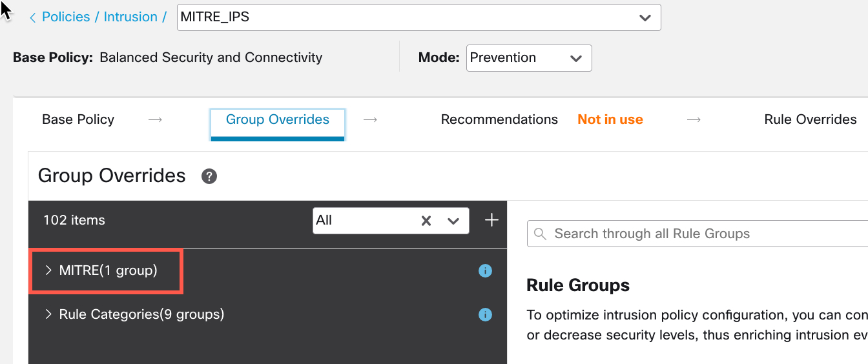Click the magnifier icon in search box
This screenshot has width=868, height=364.
pos(541,234)
